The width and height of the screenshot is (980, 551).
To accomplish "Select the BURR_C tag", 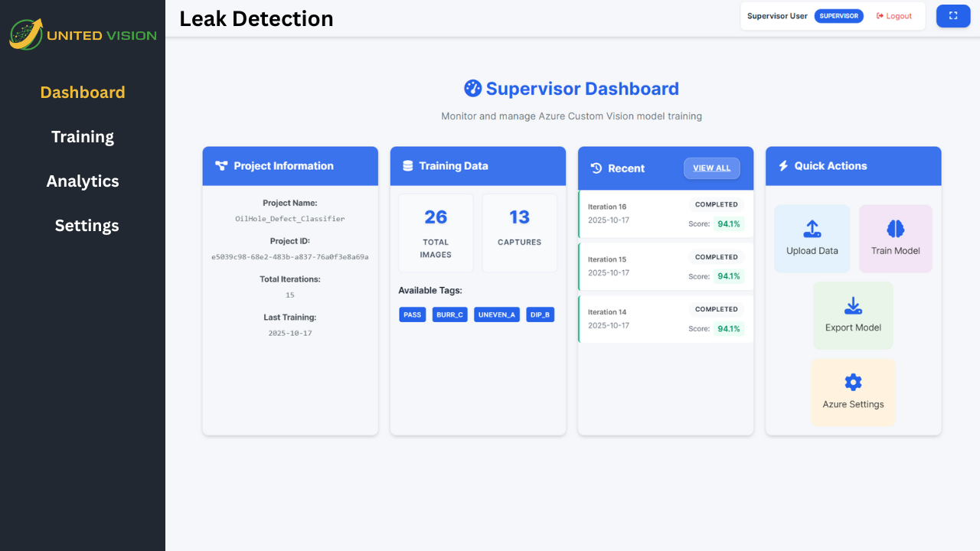I will coord(449,314).
